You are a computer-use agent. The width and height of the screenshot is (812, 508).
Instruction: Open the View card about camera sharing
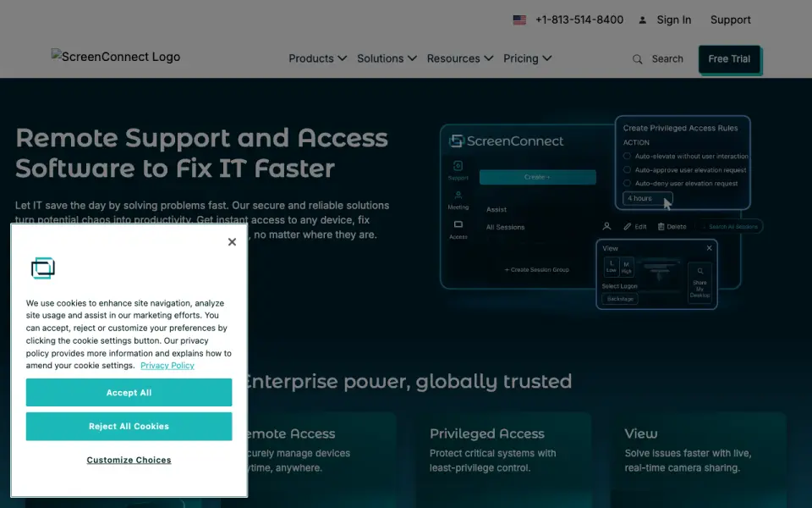pyautogui.click(x=698, y=460)
